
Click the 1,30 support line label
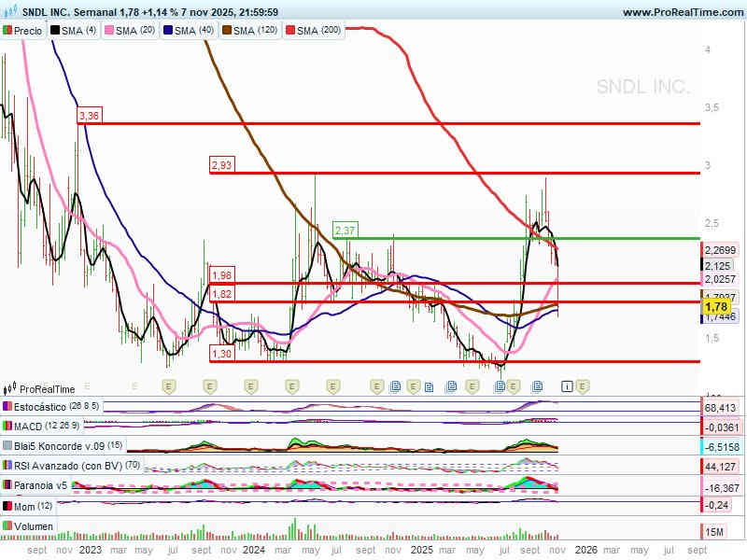[221, 354]
